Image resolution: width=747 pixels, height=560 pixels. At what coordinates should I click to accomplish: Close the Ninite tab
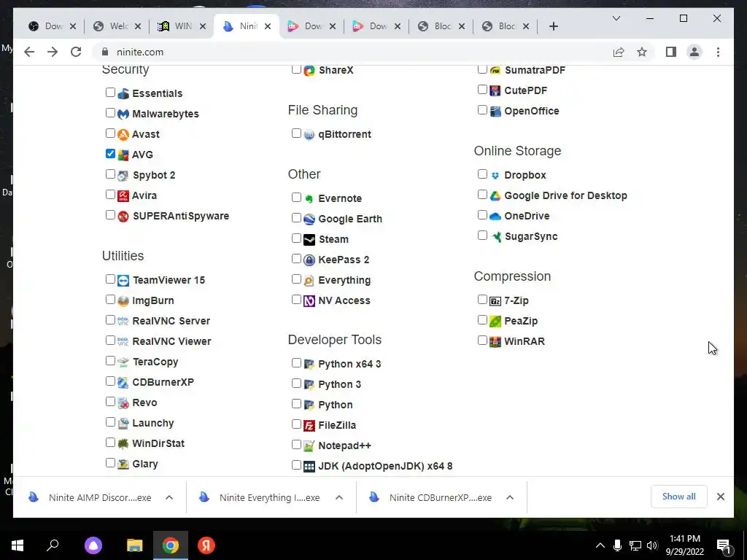(x=268, y=26)
